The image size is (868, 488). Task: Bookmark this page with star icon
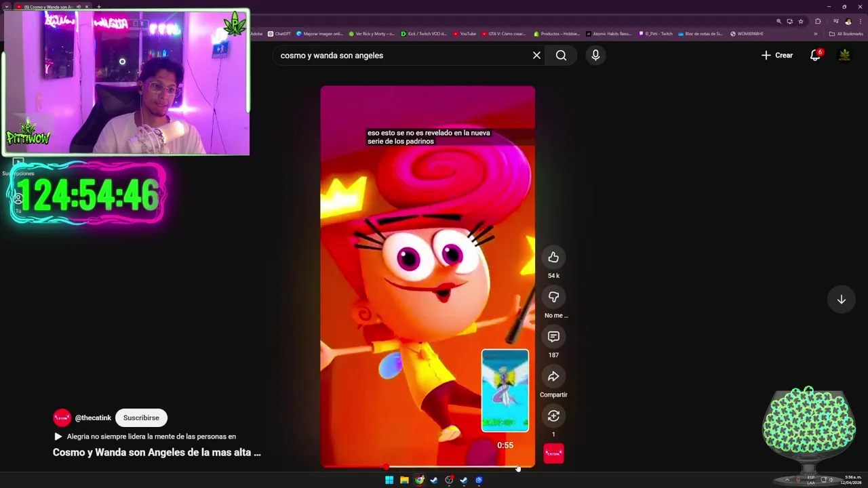click(x=801, y=21)
